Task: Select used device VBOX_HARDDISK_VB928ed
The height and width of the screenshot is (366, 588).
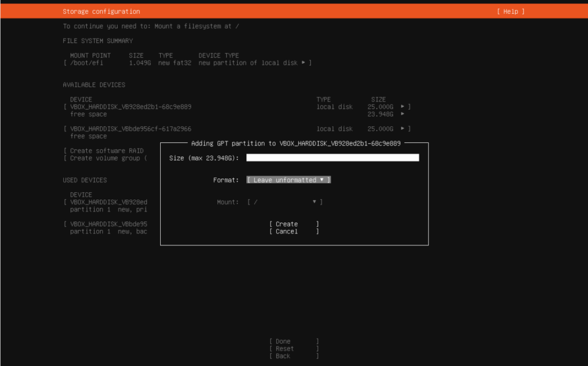Action: tap(109, 202)
